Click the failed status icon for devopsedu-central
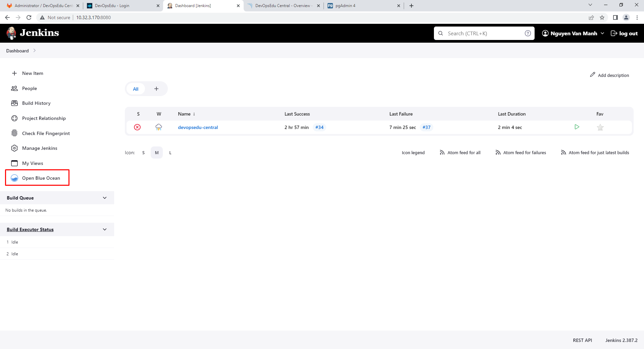This screenshot has height=349, width=644. click(x=137, y=127)
